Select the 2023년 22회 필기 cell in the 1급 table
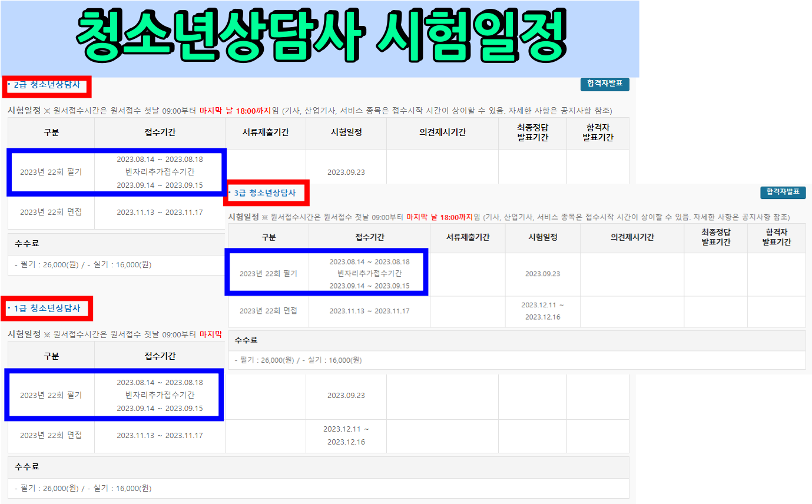 point(51,395)
